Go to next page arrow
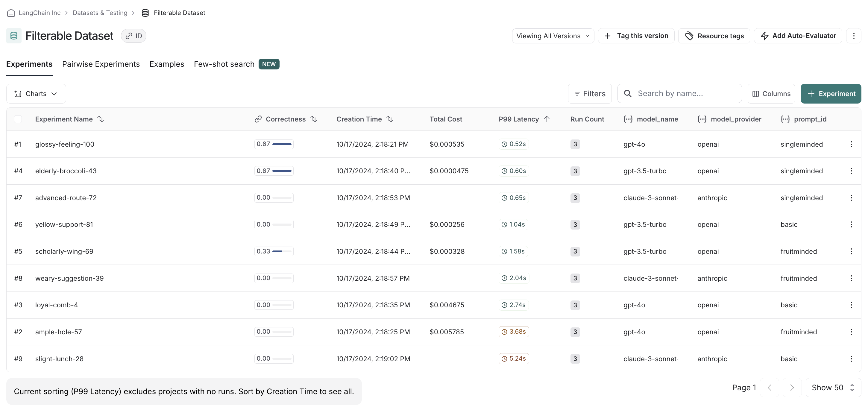 click(792, 388)
